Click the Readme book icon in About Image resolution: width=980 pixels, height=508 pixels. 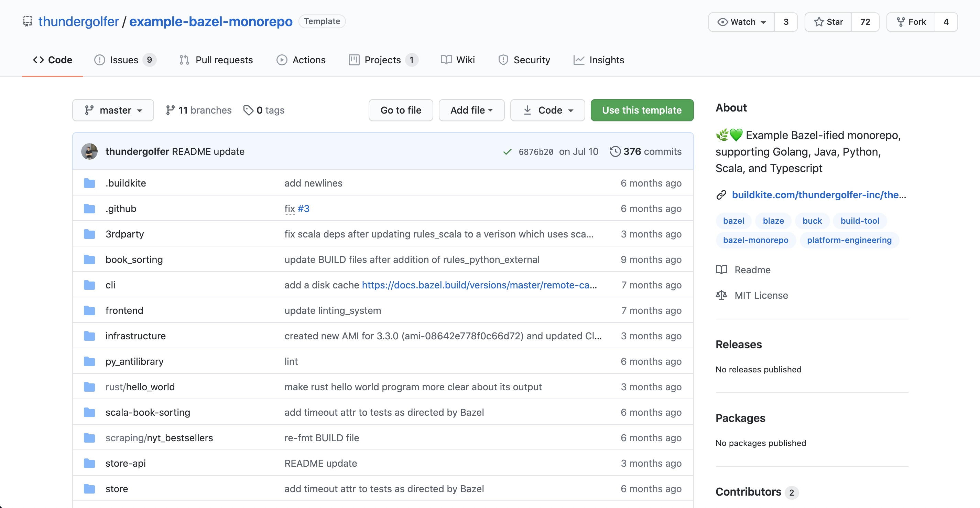click(x=721, y=269)
